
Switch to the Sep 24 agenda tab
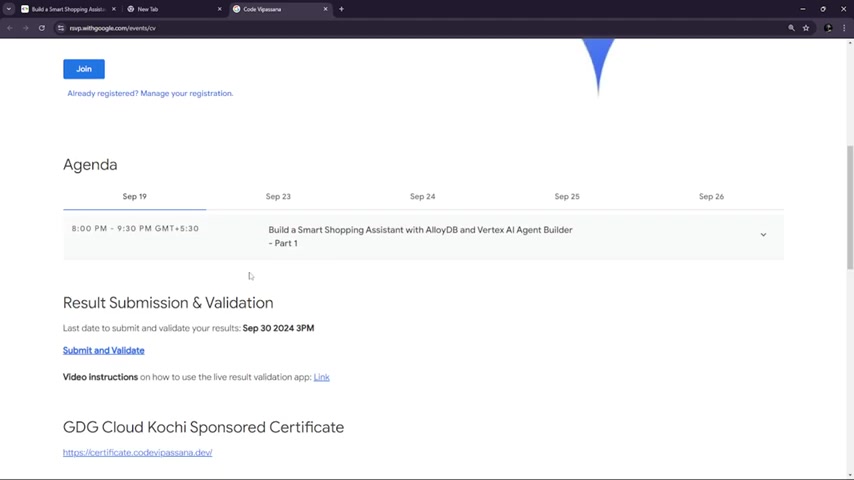click(423, 197)
